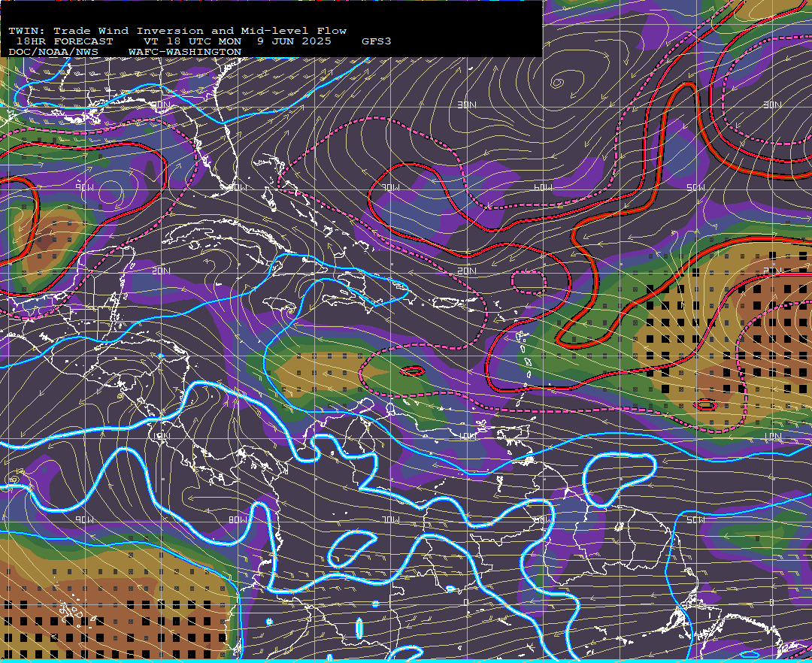
Task: Click the 'GFS3' model label
Action: point(377,41)
